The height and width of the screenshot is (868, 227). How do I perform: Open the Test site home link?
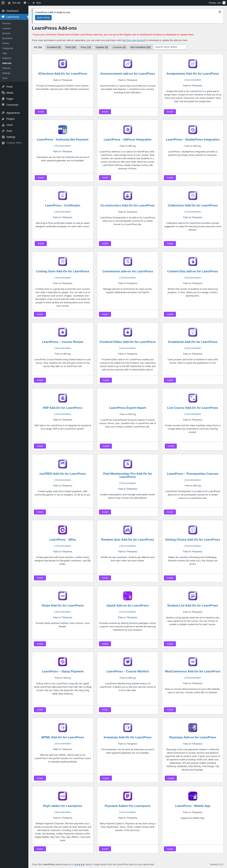point(14,3)
